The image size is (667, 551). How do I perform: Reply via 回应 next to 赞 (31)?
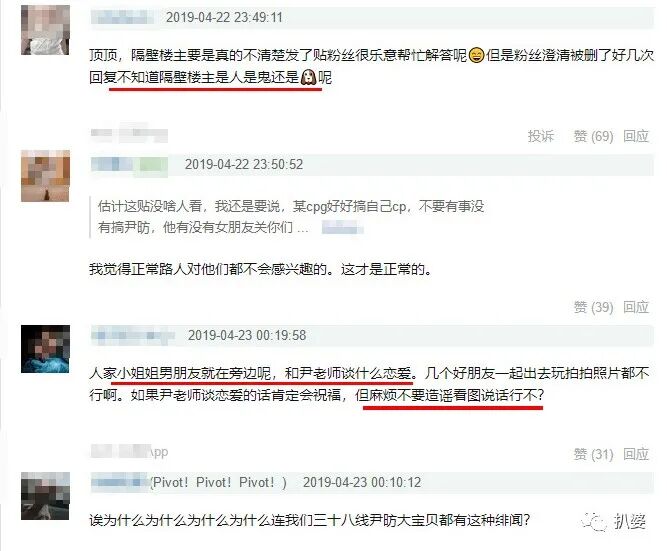(x=636, y=454)
